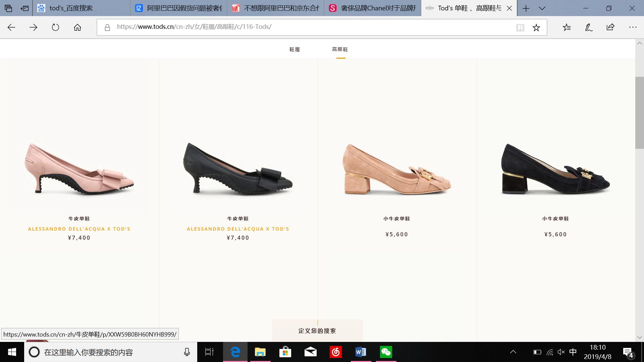Image resolution: width=644 pixels, height=362 pixels.
Task: Add page to favorites star
Action: [x=536, y=27]
